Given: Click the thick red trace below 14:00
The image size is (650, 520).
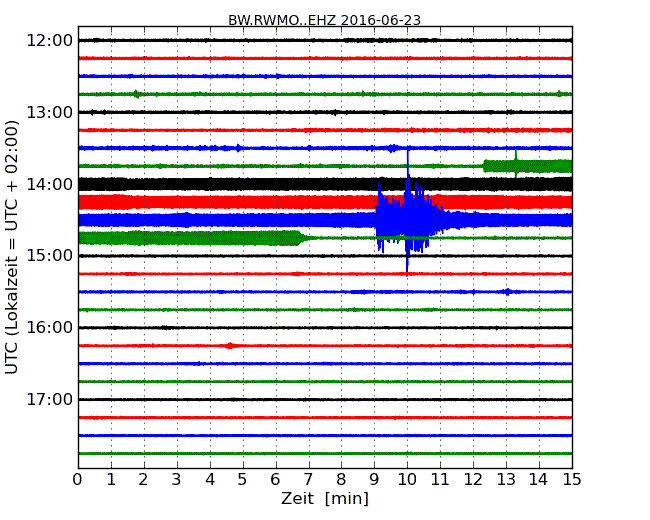Looking at the screenshot, I should (325, 202).
